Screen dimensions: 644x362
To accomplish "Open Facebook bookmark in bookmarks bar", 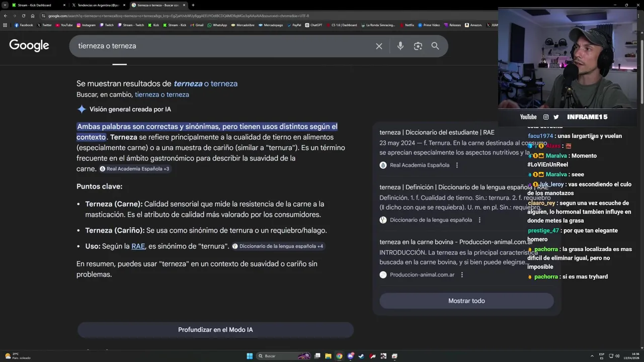I will 24,25.
